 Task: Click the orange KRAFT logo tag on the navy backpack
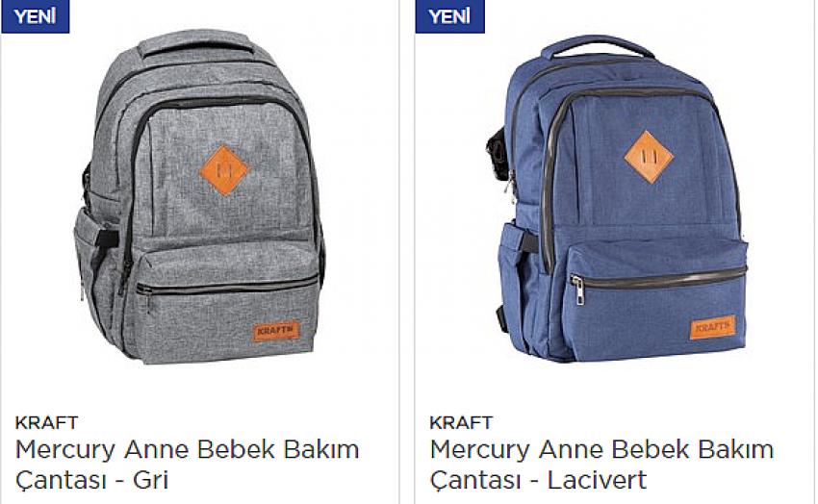tap(712, 327)
